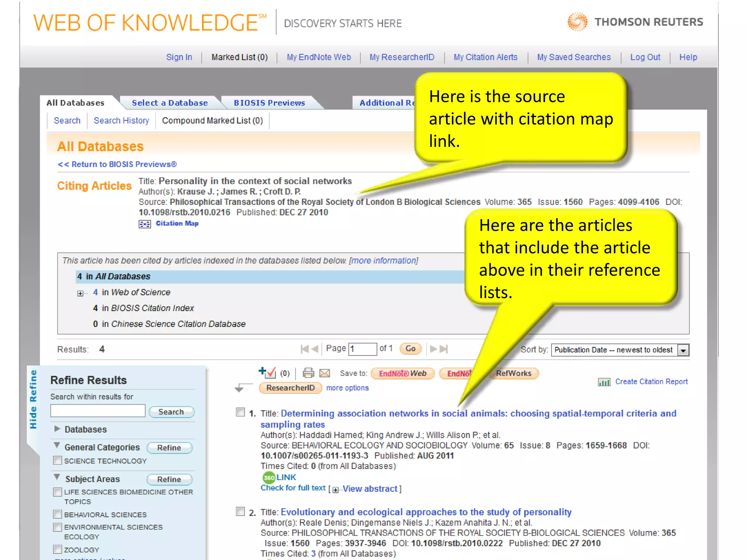Open 'Evolutionary and ecological approaches' title
This screenshot has width=747, height=560.
(426, 512)
